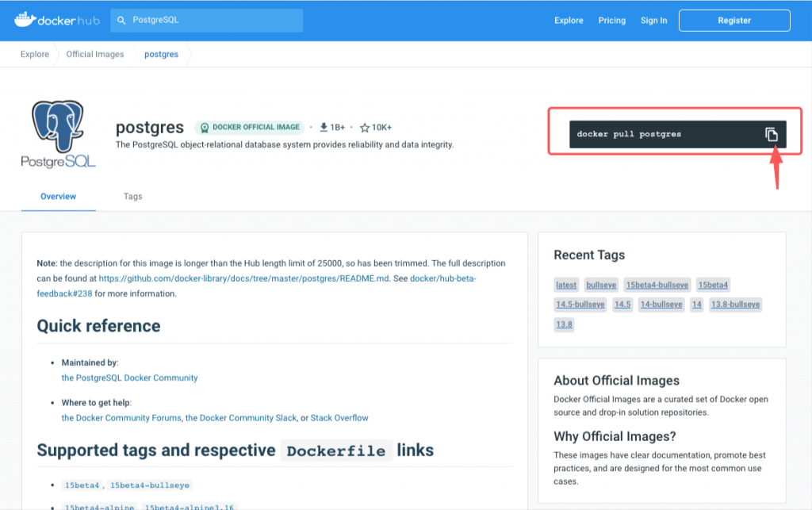The image size is (812, 510).
Task: Select the 14.5 recent tag
Action: pyautogui.click(x=622, y=305)
